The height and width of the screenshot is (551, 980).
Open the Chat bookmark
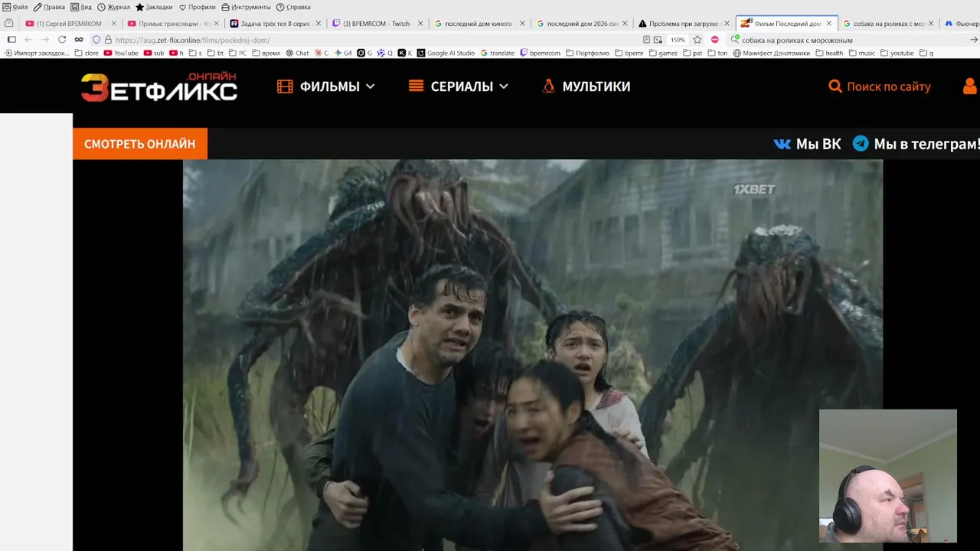(x=297, y=54)
